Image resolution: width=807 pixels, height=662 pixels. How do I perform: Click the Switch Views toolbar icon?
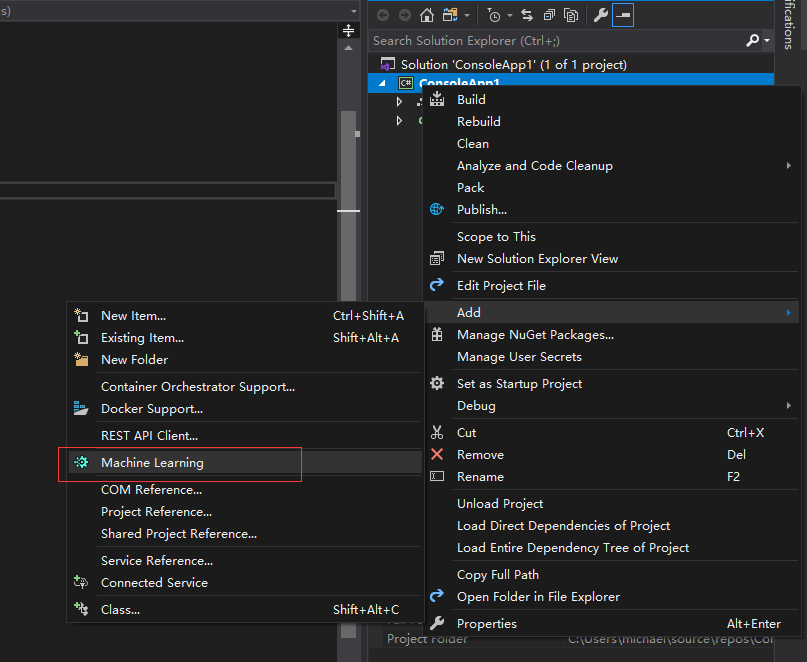(x=451, y=15)
